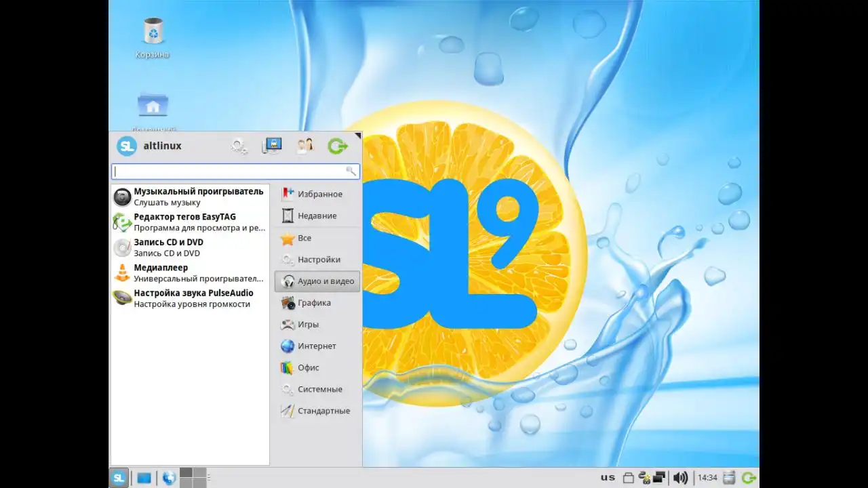868x488 pixels.
Task: Select the Интернет category
Action: click(317, 346)
